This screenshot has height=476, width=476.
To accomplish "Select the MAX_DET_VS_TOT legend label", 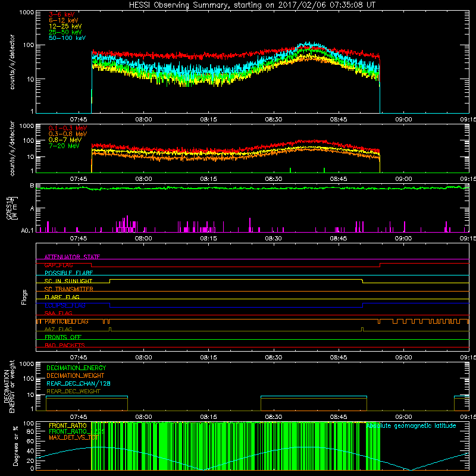I will click(x=73, y=437).
